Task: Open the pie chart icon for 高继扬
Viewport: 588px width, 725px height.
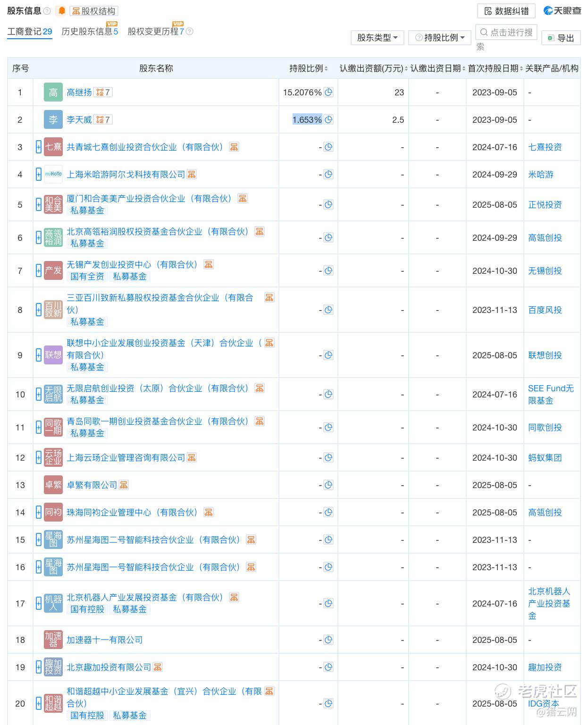Action: 328,93
